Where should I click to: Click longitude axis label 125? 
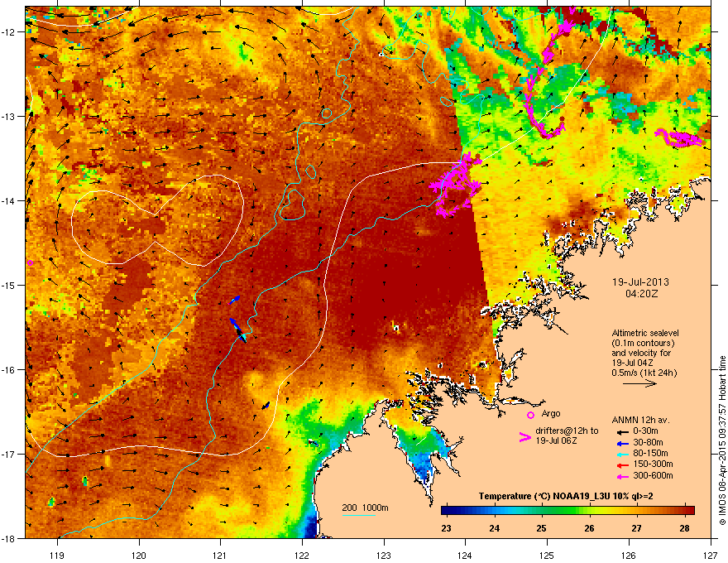(547, 556)
